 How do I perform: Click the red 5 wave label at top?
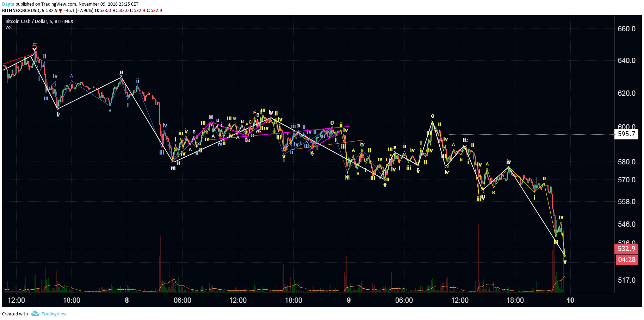35,46
